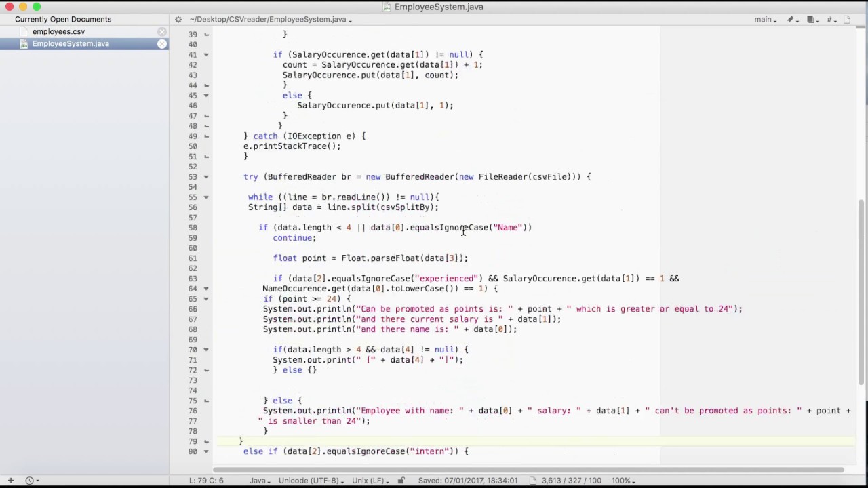Open the text options pencil menu
The image size is (868, 488).
pyautogui.click(x=792, y=20)
